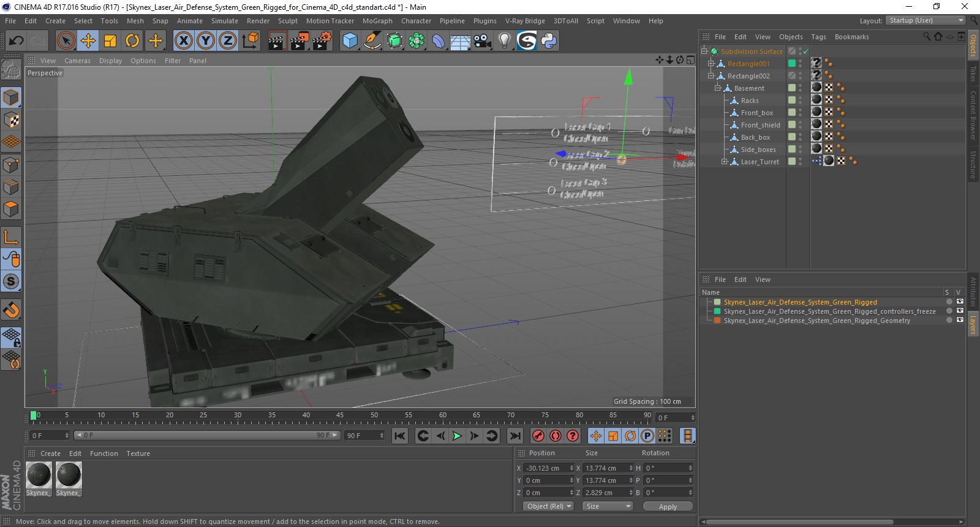Go to start of animation

(399, 436)
